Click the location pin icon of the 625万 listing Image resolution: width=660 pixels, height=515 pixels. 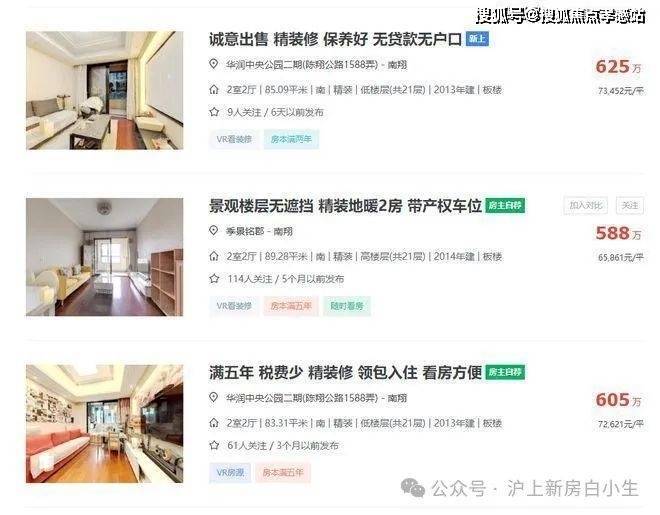pyautogui.click(x=214, y=64)
